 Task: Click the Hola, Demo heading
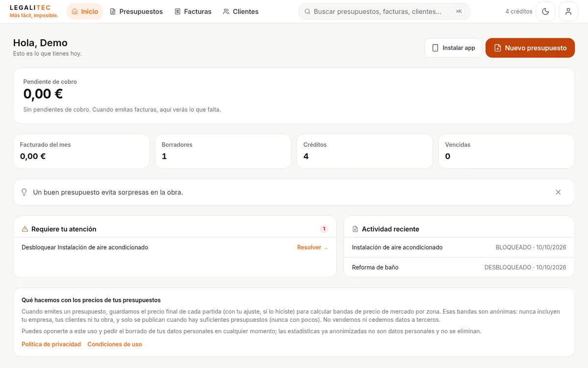pyautogui.click(x=40, y=43)
